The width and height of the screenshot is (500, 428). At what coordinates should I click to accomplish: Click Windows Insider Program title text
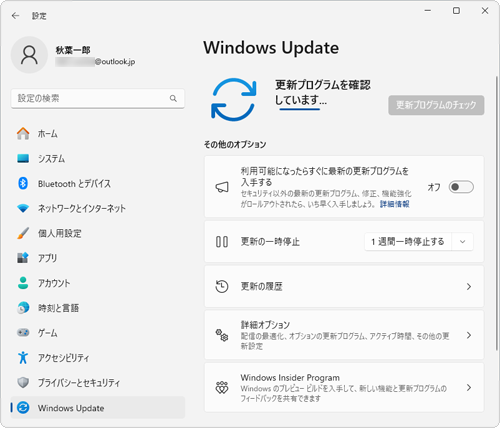(290, 378)
